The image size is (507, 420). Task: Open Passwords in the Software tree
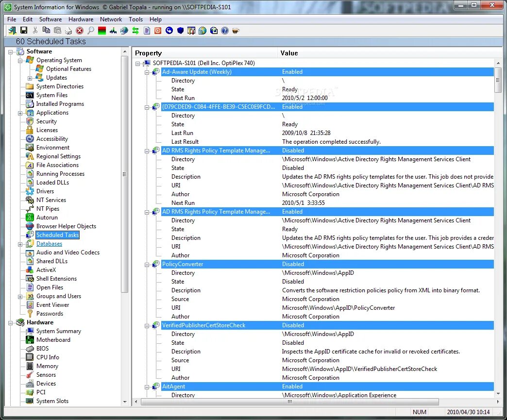tap(50, 313)
